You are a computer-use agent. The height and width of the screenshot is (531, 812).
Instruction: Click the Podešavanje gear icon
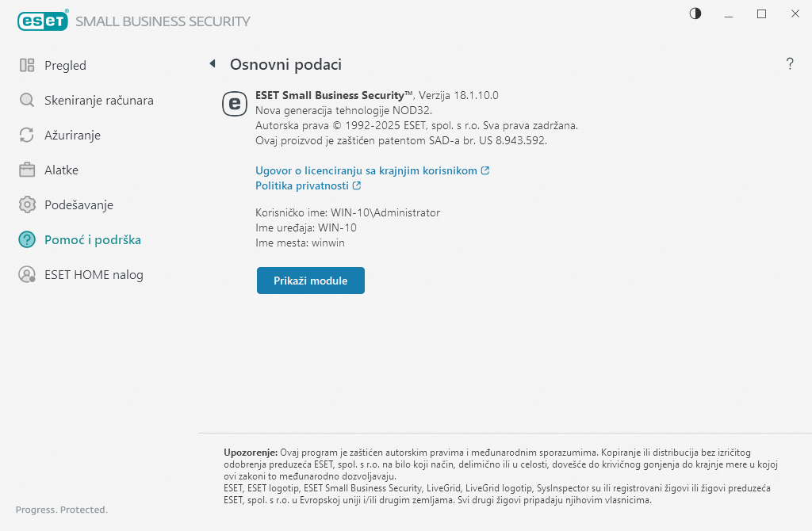click(27, 205)
